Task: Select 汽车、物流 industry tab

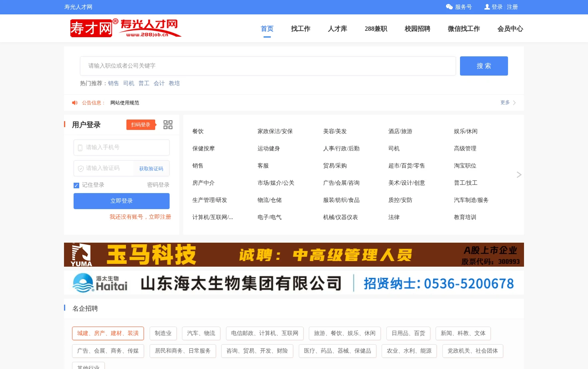Action: (x=201, y=333)
